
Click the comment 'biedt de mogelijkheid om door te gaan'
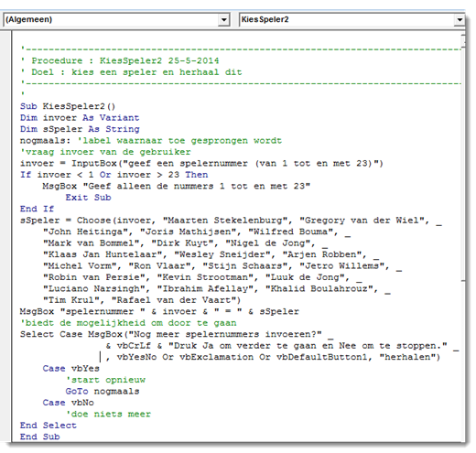(x=128, y=323)
